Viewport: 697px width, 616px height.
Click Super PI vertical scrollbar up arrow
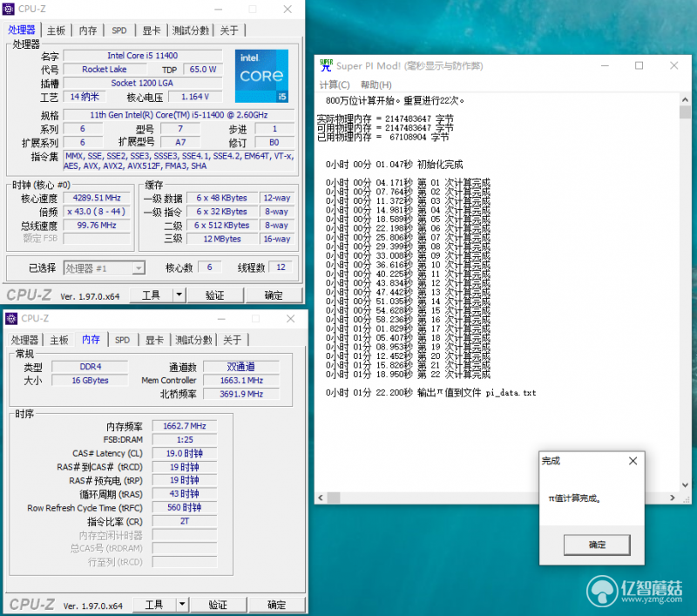tap(685, 99)
